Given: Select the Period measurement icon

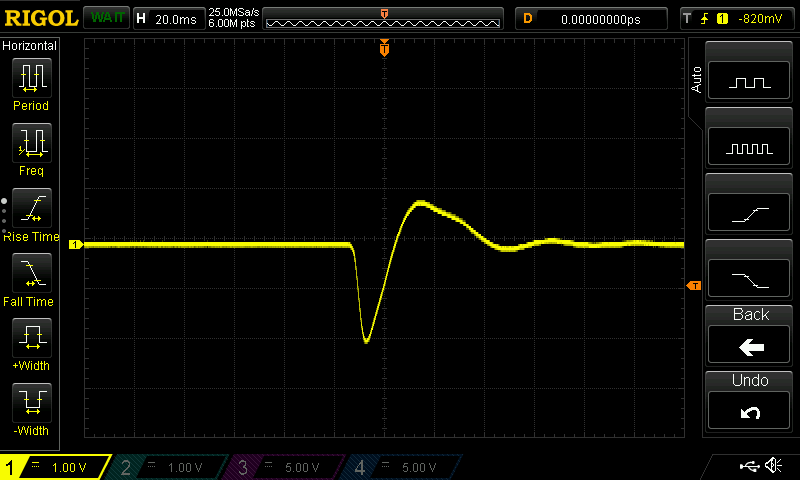Looking at the screenshot, I should [x=32, y=78].
